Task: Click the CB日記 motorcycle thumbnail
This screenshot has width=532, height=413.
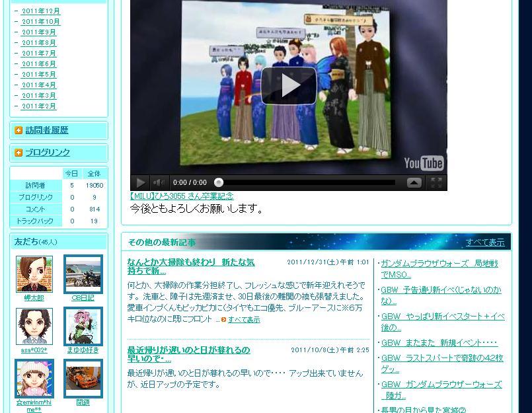Action: [x=83, y=274]
